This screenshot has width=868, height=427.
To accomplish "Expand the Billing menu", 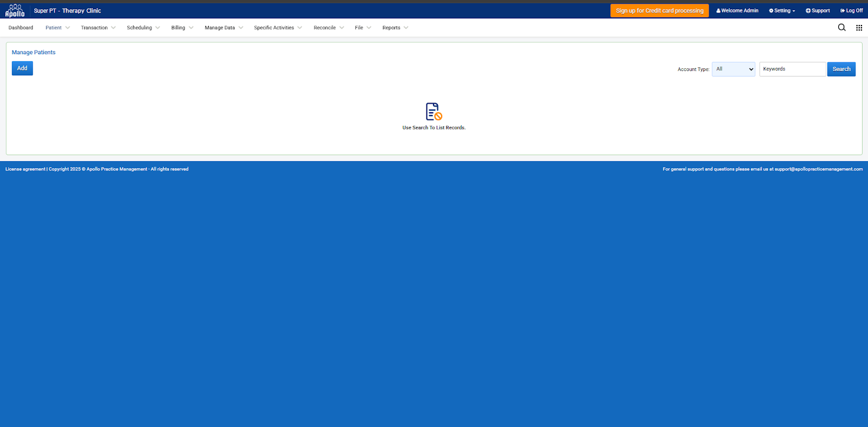I will 182,28.
